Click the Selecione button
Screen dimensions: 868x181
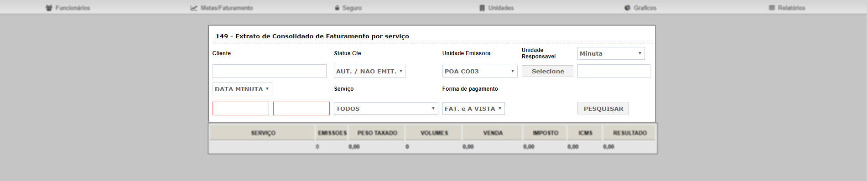point(547,71)
